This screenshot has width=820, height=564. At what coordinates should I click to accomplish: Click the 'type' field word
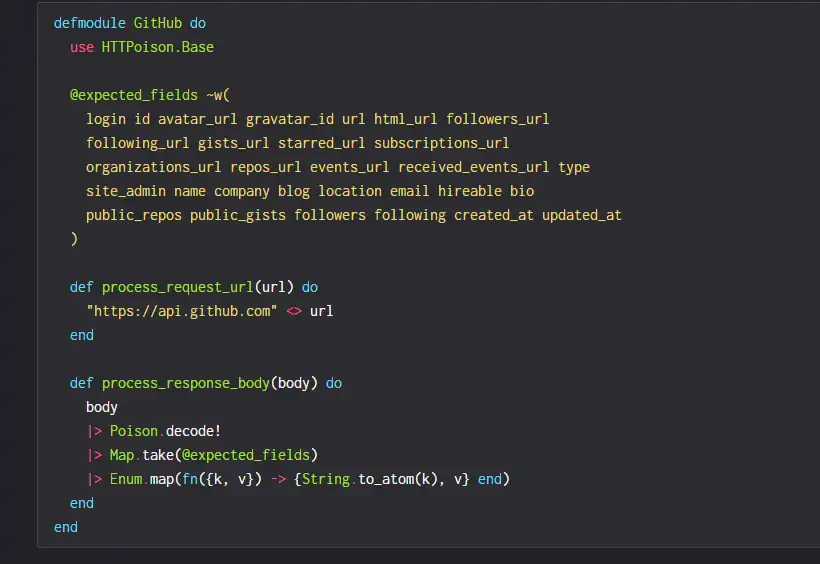[574, 167]
